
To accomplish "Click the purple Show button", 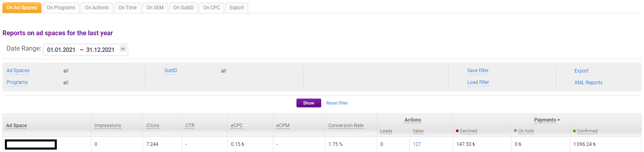I will coord(309,103).
